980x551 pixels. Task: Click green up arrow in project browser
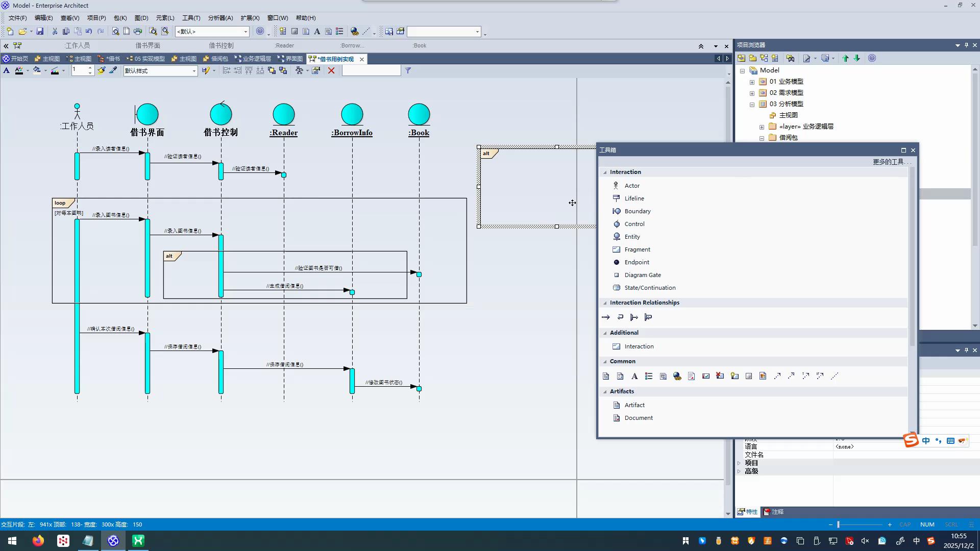(x=845, y=58)
